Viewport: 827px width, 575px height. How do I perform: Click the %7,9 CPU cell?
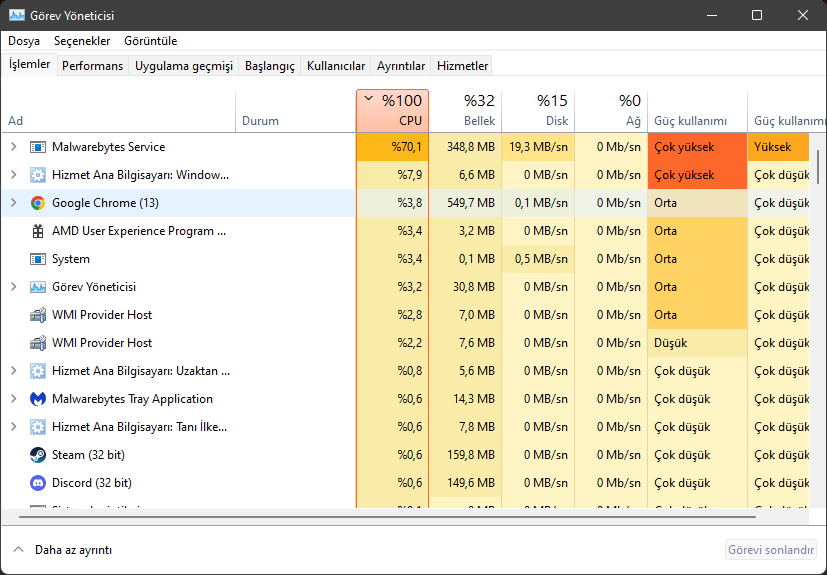click(392, 175)
